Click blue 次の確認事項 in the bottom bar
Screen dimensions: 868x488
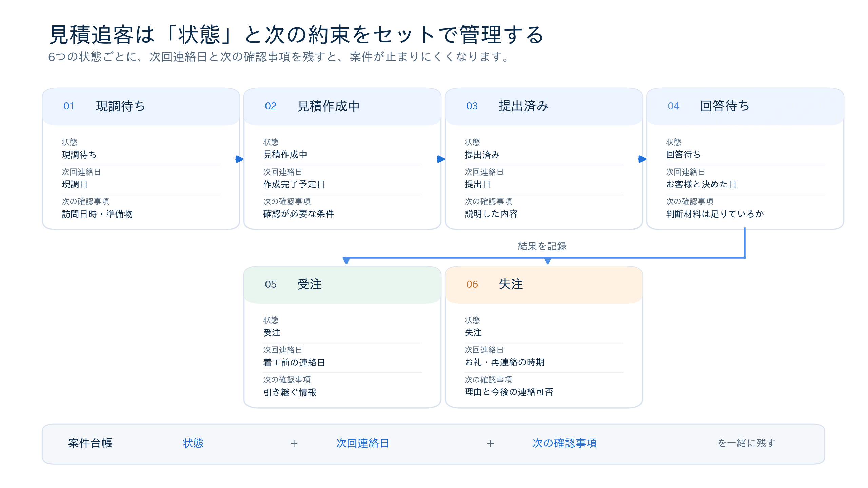[x=565, y=443]
